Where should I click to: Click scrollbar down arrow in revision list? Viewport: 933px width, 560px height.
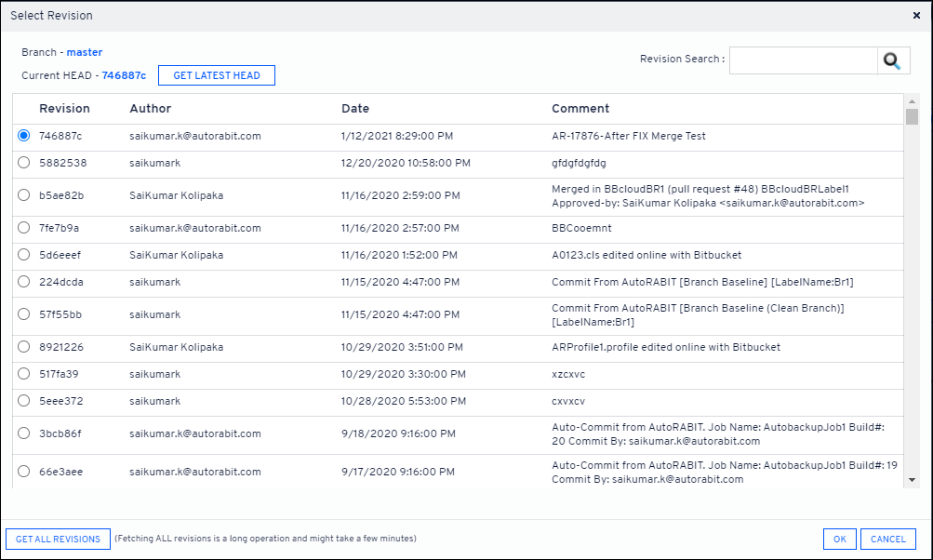click(912, 479)
